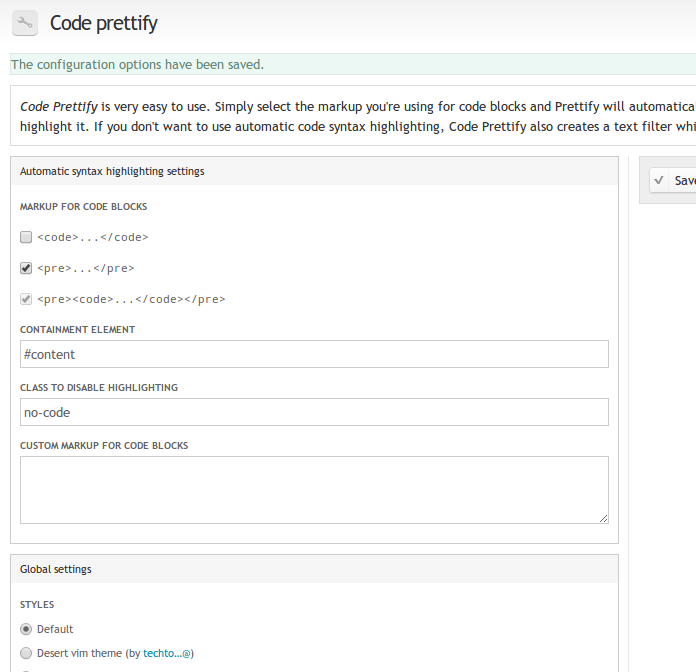This screenshot has height=672, width=696.
Task: Select the Default style radio button
Action: (x=26, y=629)
